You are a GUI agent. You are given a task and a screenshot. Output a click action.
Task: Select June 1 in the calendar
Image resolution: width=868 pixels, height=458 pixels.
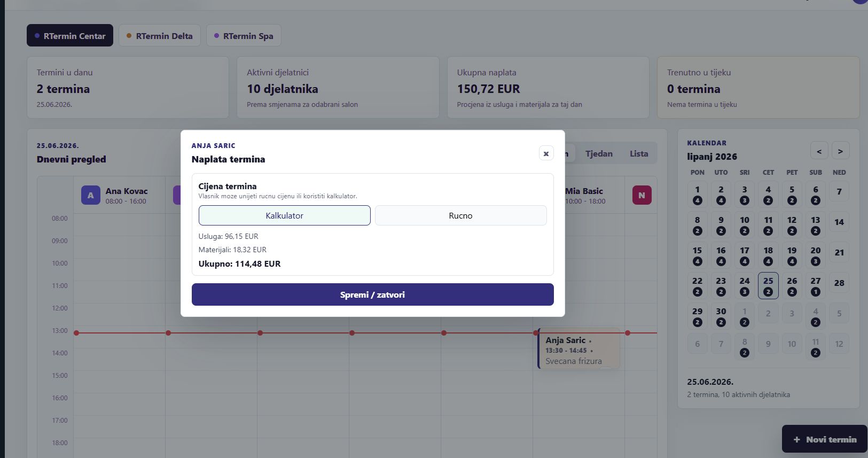coord(697,194)
